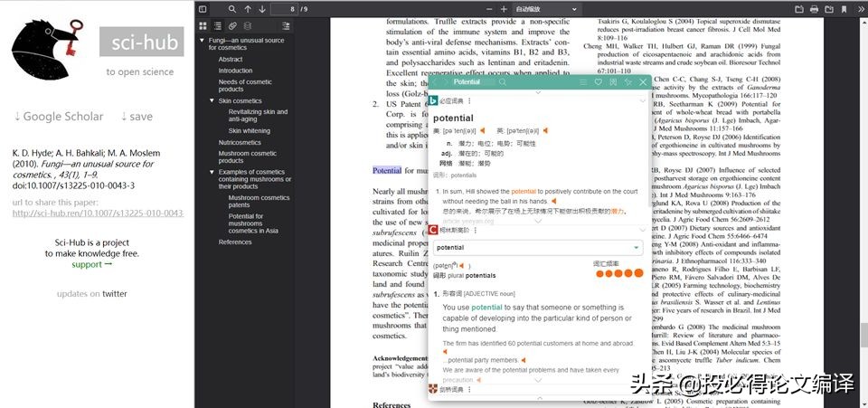Open Collins section options dots

(475, 231)
